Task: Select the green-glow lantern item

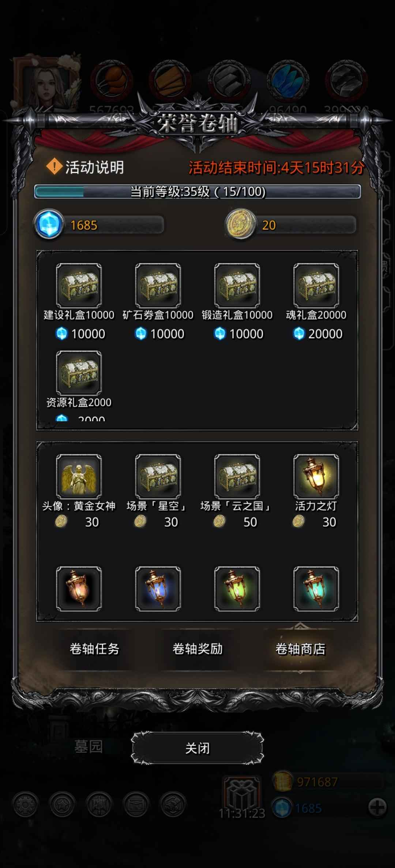Action: 237,589
